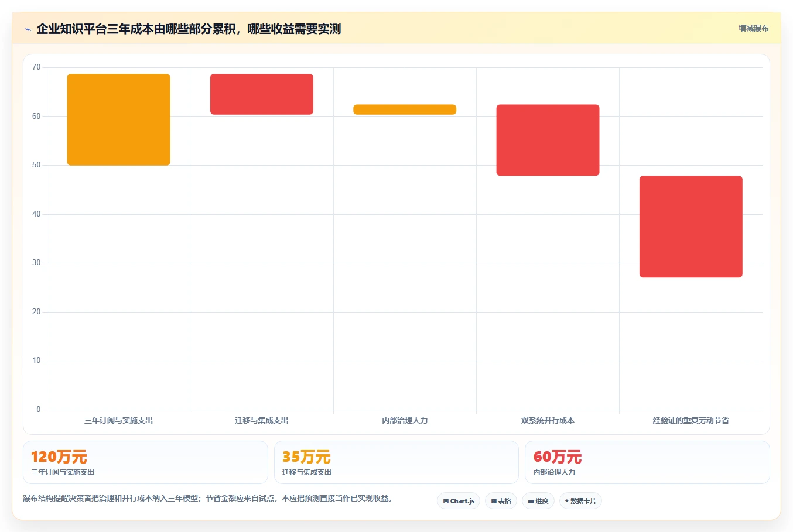The width and height of the screenshot is (793, 532).
Task: Click the y-axis tick 10
Action: click(36, 361)
